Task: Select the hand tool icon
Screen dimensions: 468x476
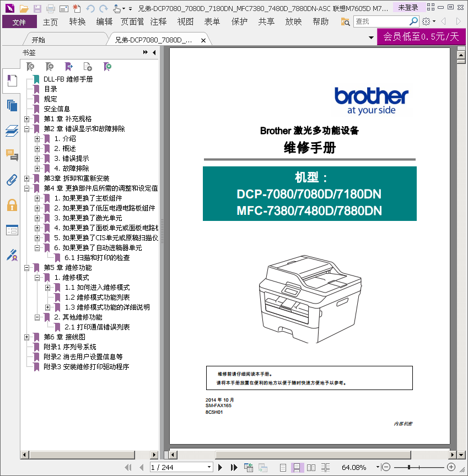Action: pyautogui.click(x=117, y=8)
